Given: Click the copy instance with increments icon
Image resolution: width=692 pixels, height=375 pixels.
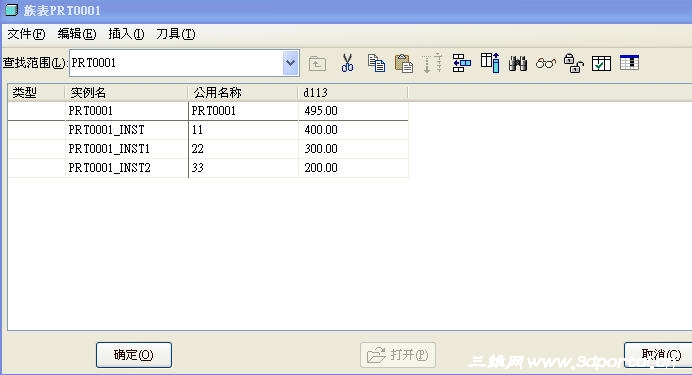Looking at the screenshot, I should click(x=432, y=63).
